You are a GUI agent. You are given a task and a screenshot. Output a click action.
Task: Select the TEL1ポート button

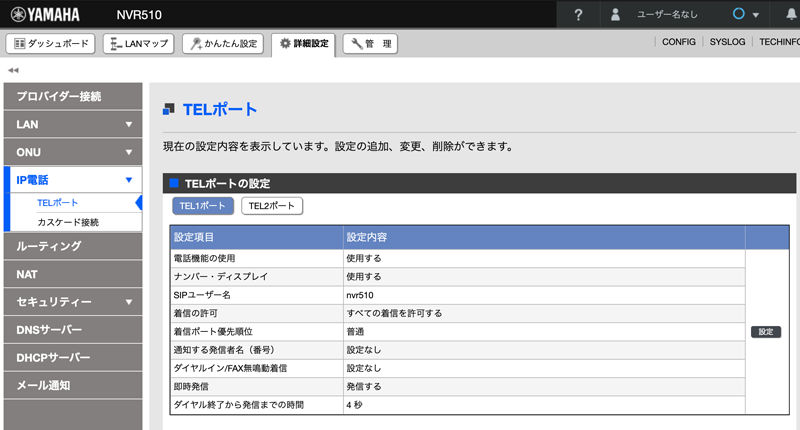pyautogui.click(x=203, y=206)
